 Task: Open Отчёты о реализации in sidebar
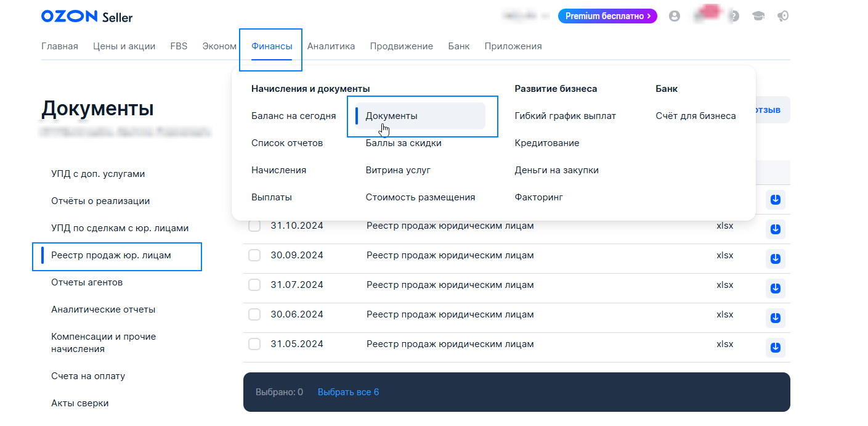pos(100,201)
